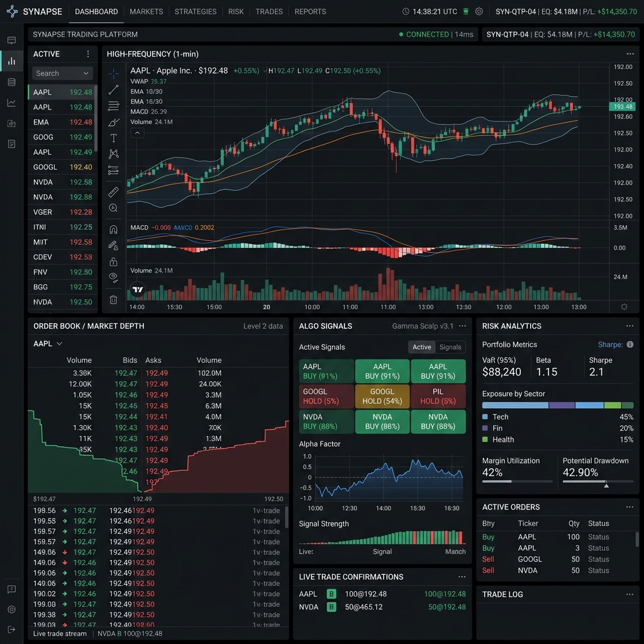
Task: Open the position and projection tools icon
Action: [x=113, y=170]
